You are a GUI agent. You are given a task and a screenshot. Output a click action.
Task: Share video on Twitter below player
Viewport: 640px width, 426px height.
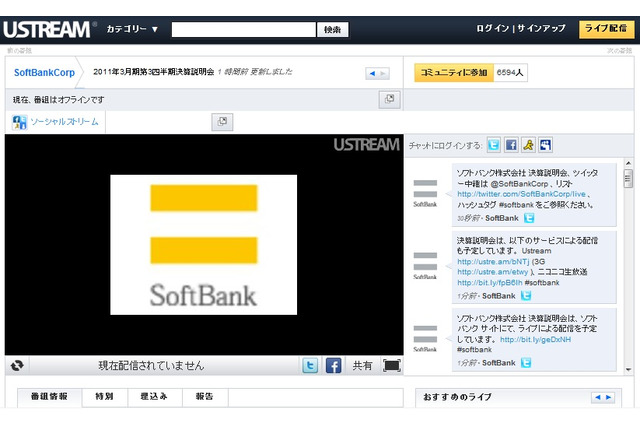coord(310,365)
